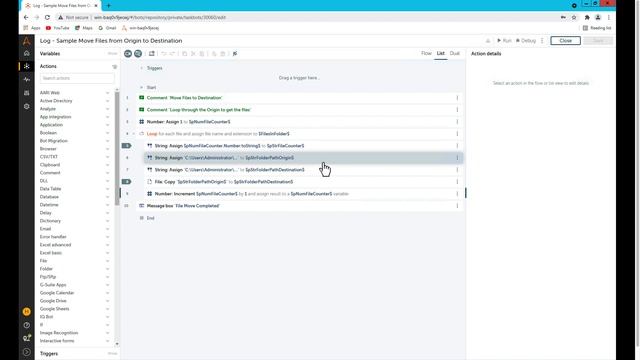Click the second round toolbar icon

[138, 53]
